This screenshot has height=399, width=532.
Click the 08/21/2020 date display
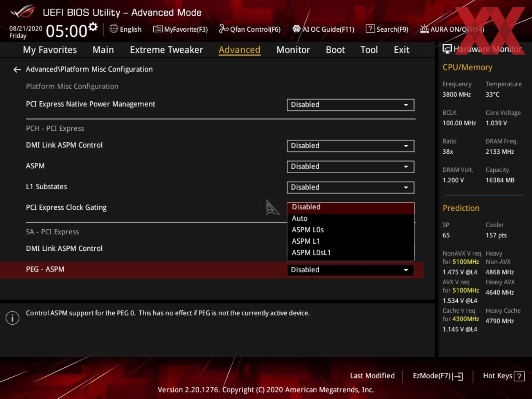pos(26,29)
